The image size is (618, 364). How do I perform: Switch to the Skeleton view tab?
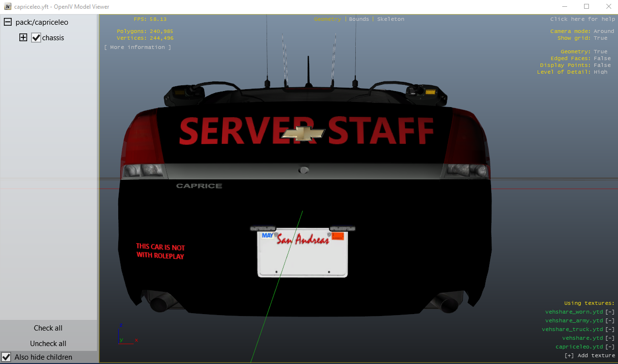tap(390, 19)
